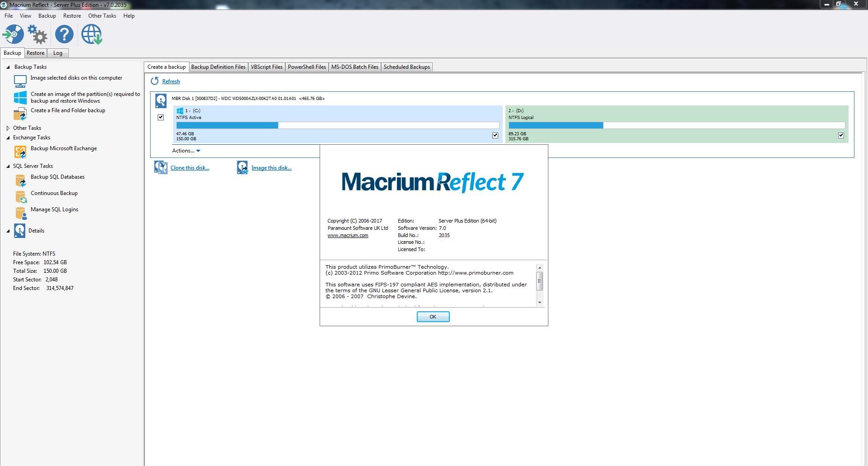Click the Windows flag icon on partition C:

(180, 110)
